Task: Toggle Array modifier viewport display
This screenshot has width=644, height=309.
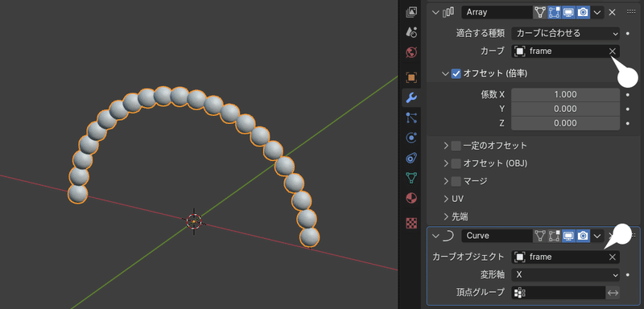Action: pos(568,12)
